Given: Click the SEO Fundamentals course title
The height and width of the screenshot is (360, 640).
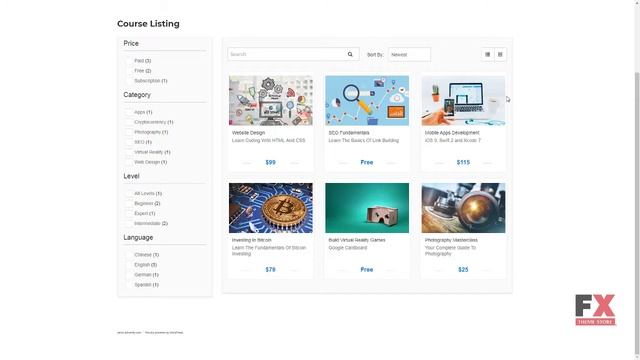Looking at the screenshot, I should point(349,133).
